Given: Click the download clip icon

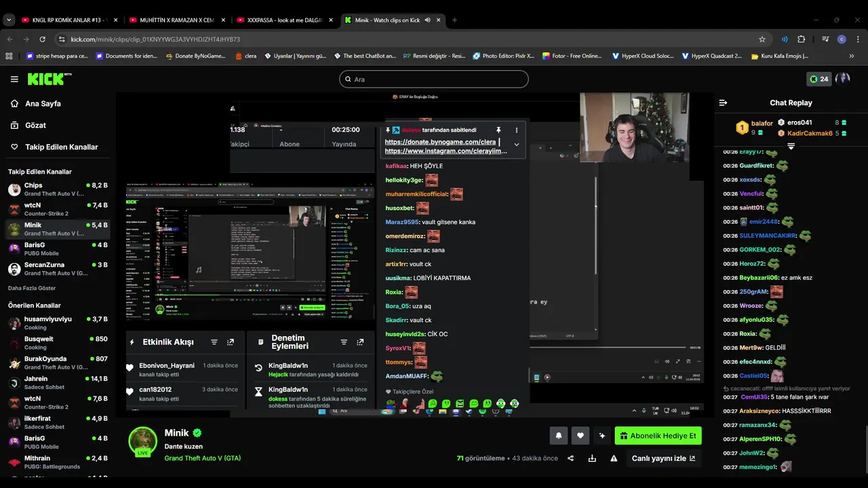Looking at the screenshot, I should [x=592, y=458].
